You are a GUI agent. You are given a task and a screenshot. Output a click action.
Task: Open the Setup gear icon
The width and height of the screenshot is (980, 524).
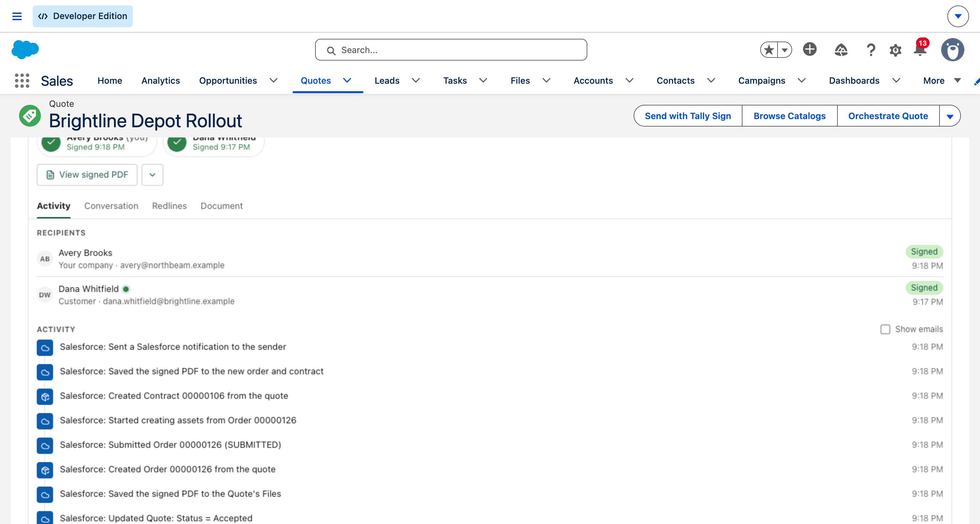[x=895, y=50]
